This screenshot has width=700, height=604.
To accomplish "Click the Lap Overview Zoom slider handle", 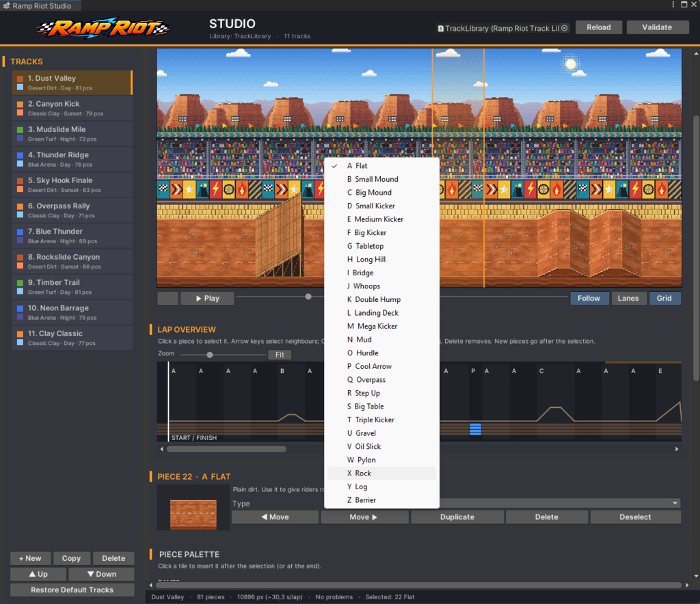I will 210,355.
